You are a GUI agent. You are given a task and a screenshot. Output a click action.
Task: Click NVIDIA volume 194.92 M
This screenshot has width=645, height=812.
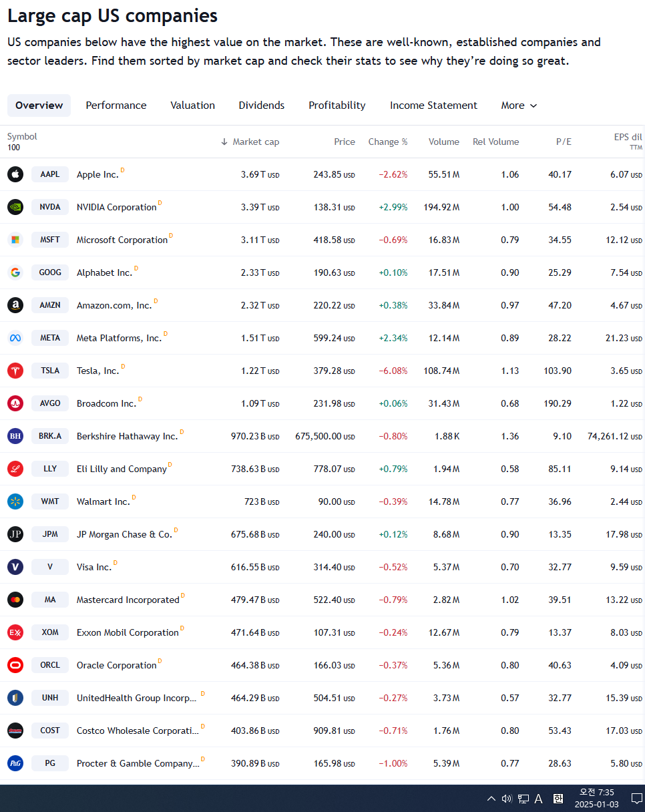pyautogui.click(x=441, y=207)
